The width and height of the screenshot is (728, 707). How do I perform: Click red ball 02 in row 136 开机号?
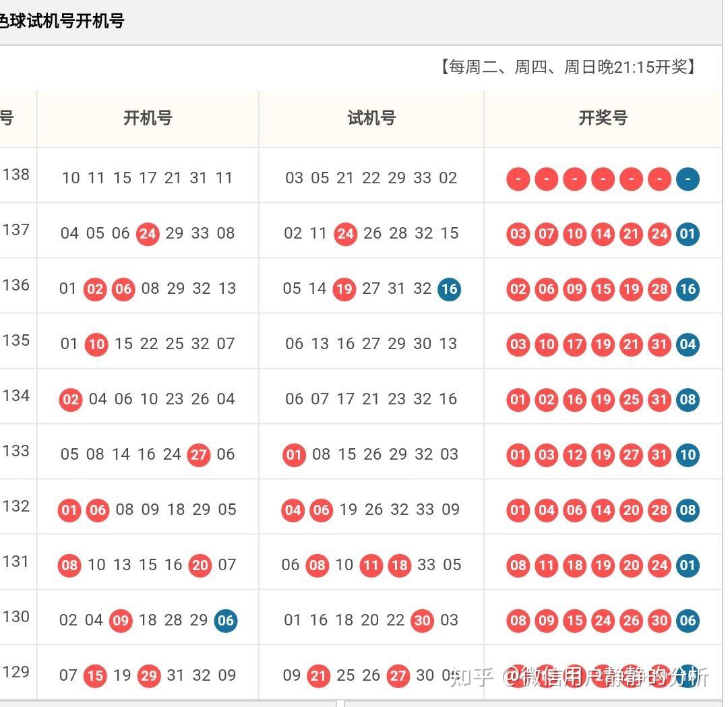pos(95,288)
